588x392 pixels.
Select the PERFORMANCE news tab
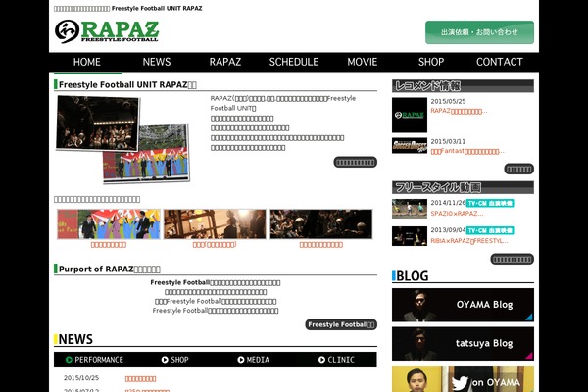tap(94, 360)
